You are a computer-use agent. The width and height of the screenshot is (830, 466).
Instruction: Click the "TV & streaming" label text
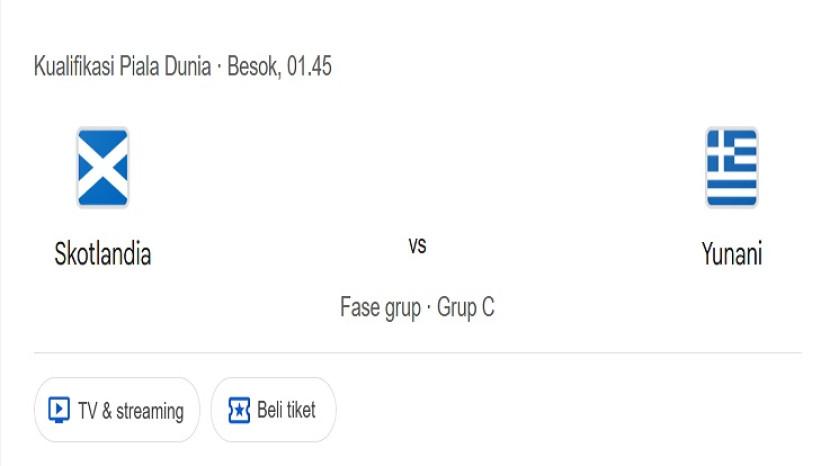coord(131,411)
